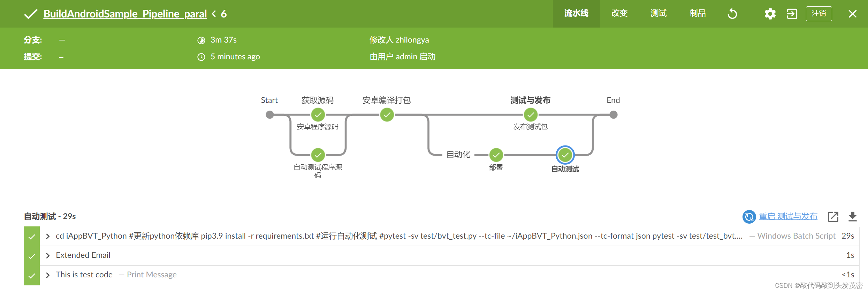Click the run success checkmark icon in header
The width and height of the screenshot is (868, 292).
click(x=31, y=14)
